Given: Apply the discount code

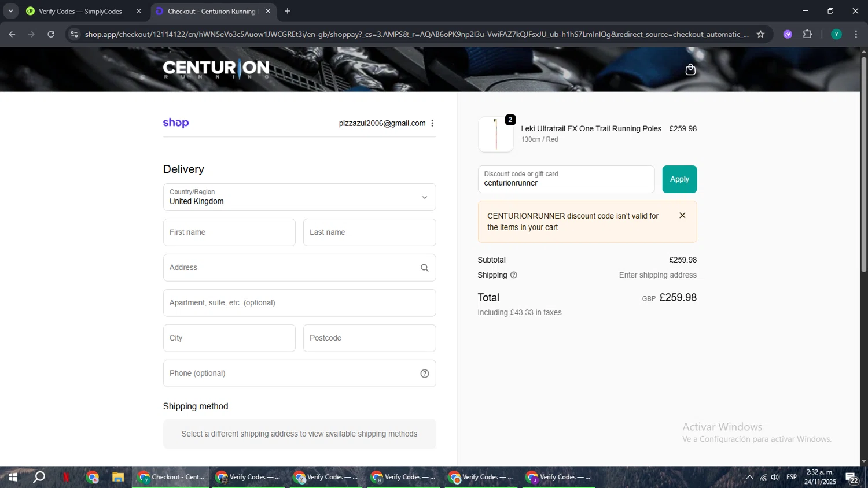Looking at the screenshot, I should click(679, 179).
